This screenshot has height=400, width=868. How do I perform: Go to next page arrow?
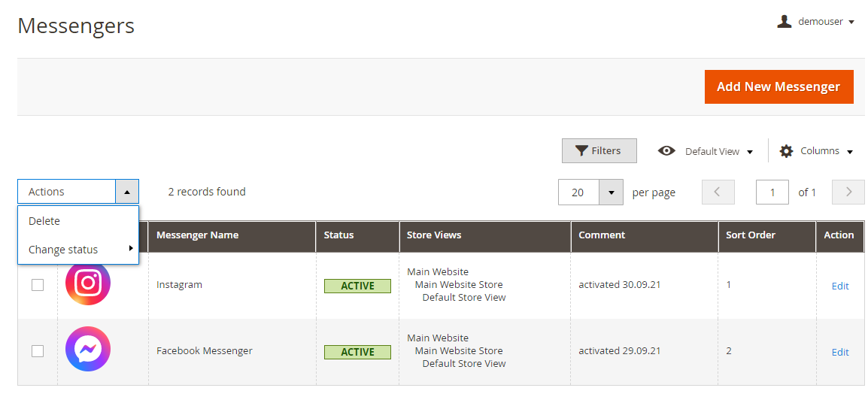[x=848, y=192]
